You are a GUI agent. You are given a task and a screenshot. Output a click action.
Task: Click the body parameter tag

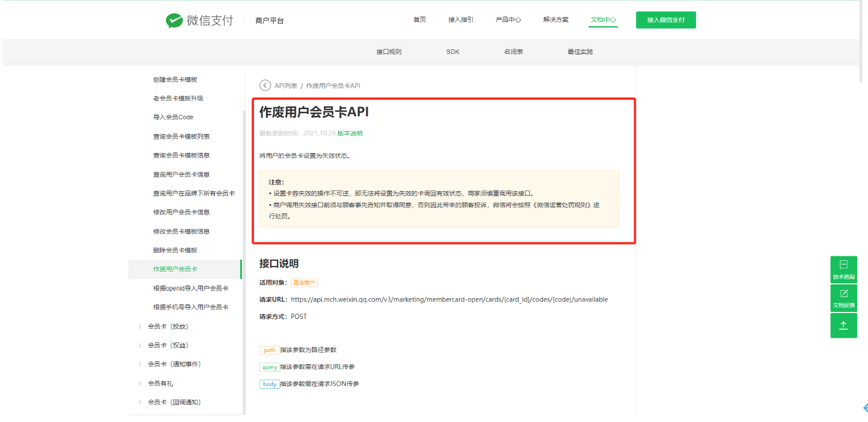(x=269, y=384)
